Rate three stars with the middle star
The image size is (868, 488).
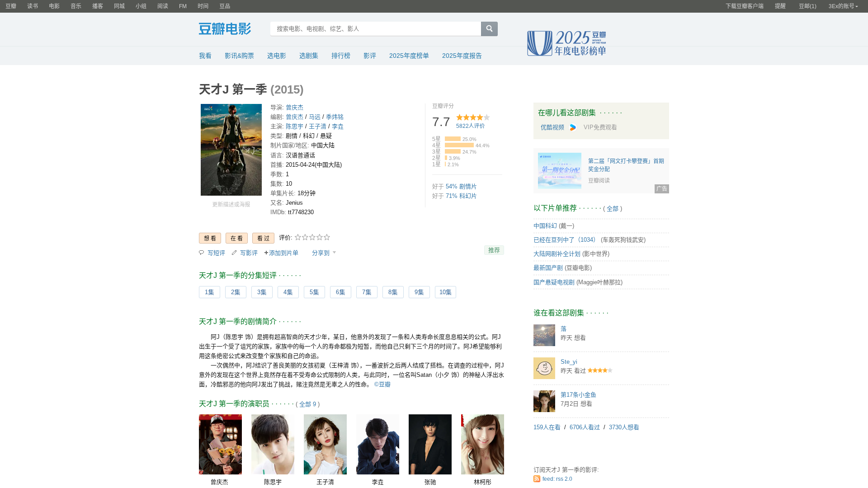point(312,237)
